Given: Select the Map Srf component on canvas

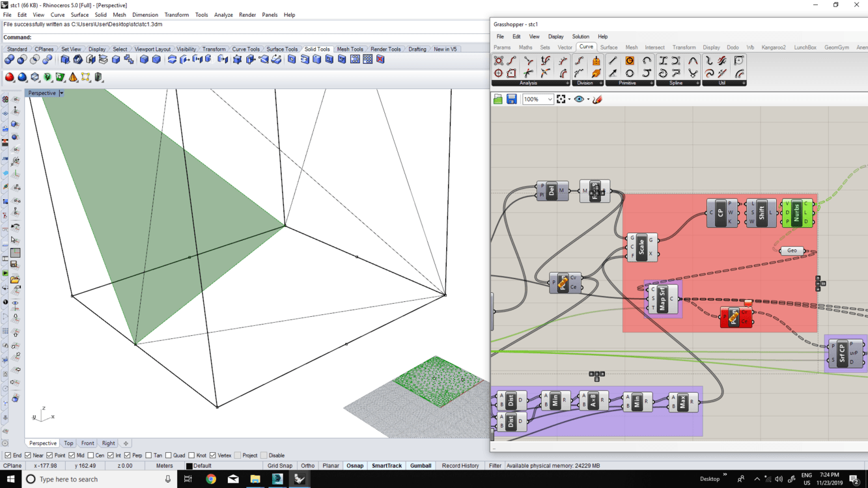Looking at the screenshot, I should [662, 299].
